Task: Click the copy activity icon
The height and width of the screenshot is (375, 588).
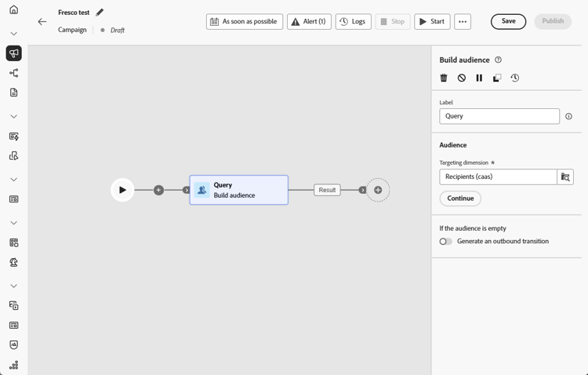Action: pos(497,78)
